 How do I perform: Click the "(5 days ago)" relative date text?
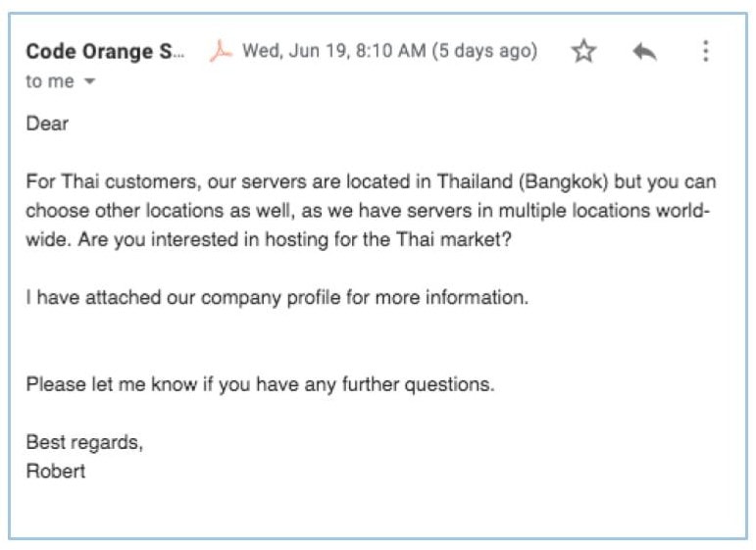[484, 51]
